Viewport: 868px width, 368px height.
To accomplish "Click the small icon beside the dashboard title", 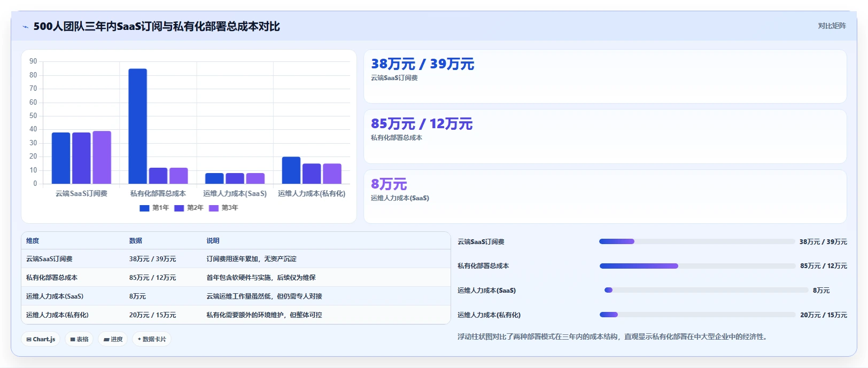I will pyautogui.click(x=25, y=27).
